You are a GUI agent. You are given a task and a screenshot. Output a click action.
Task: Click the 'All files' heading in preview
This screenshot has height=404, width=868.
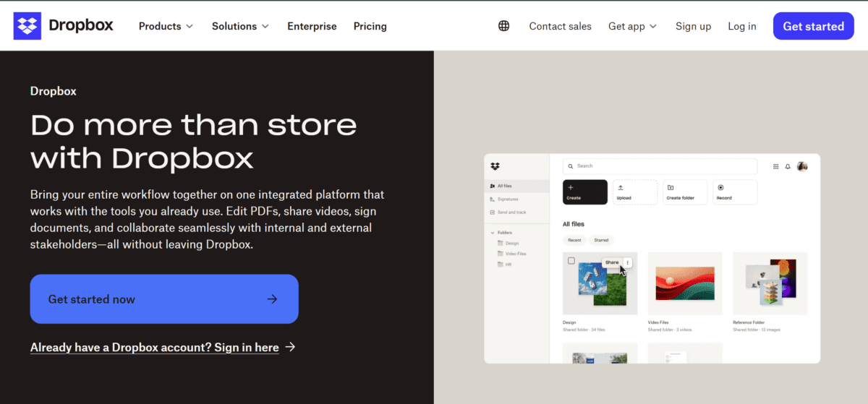(574, 224)
